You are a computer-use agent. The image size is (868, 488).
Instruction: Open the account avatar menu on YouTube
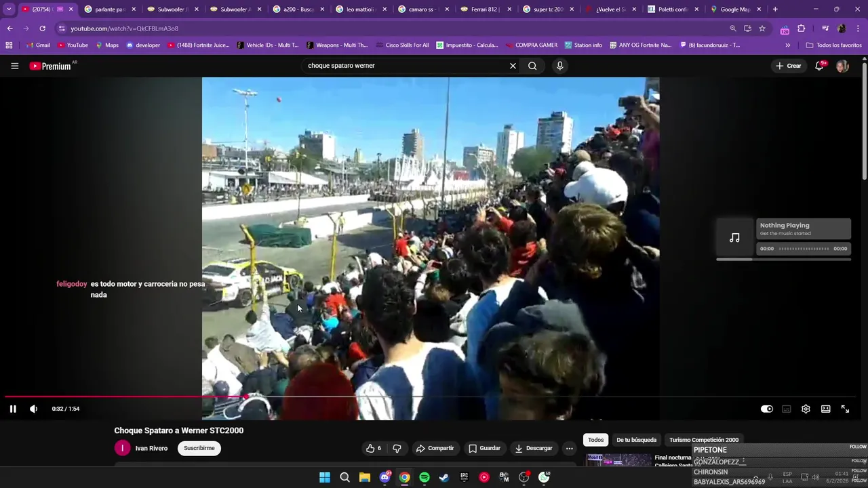tap(842, 66)
